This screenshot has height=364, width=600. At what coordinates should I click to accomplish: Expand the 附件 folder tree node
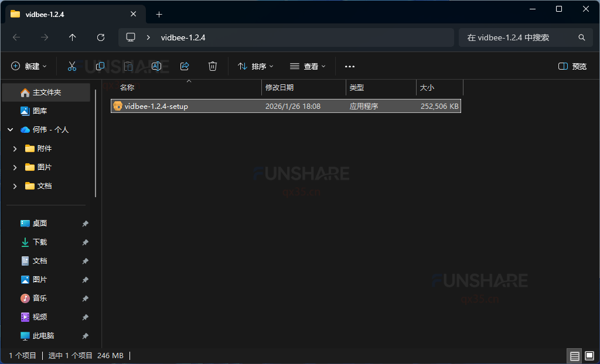[15, 149]
